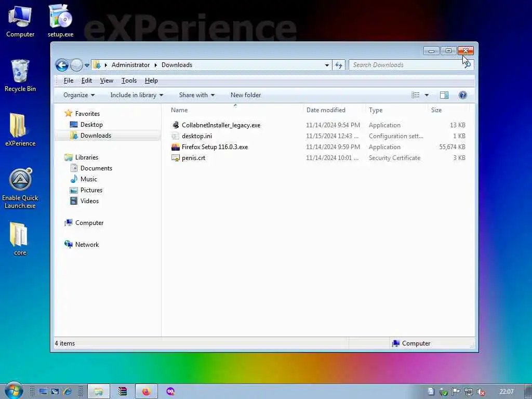Click the WinRAR taskbar icon

pos(123,392)
